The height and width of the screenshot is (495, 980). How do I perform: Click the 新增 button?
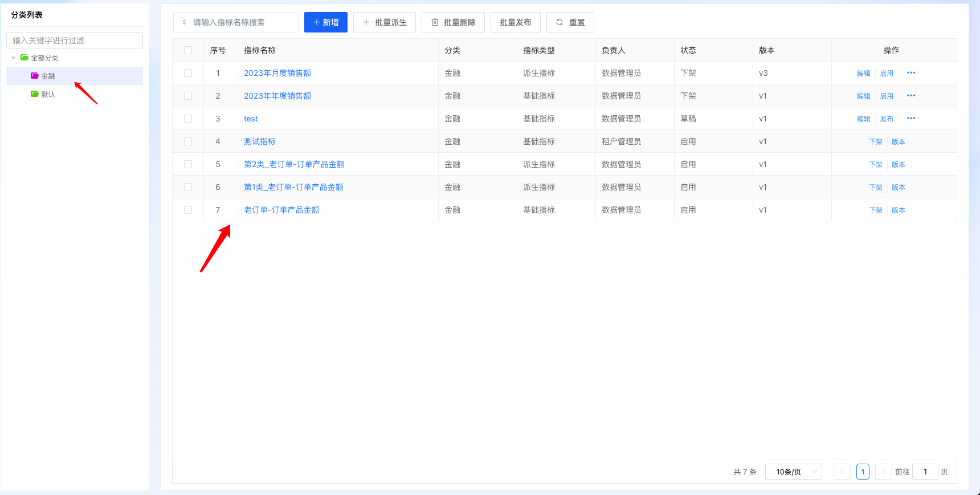tap(325, 22)
